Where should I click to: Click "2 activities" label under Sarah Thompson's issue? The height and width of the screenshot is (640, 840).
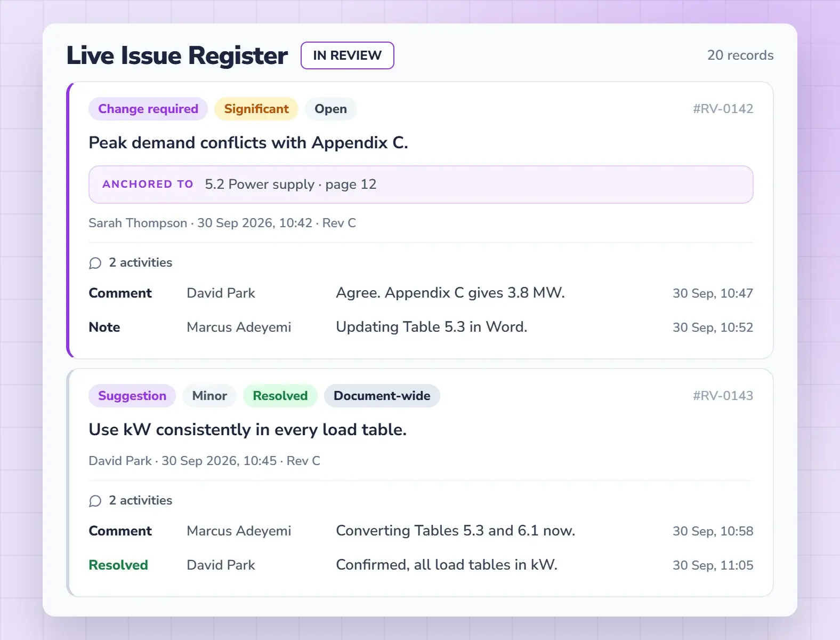pos(141,262)
